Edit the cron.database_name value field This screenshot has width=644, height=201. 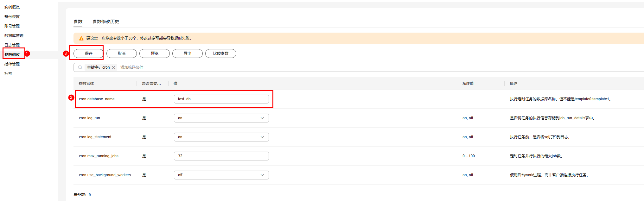coord(221,99)
